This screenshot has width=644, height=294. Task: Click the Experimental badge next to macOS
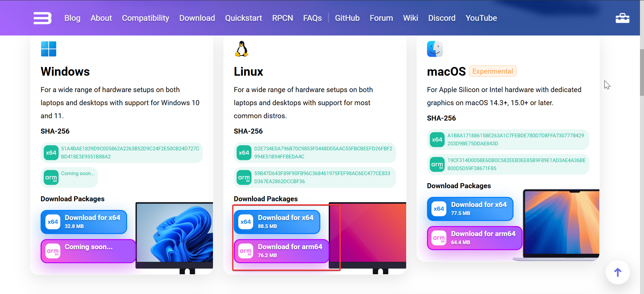[x=493, y=71]
